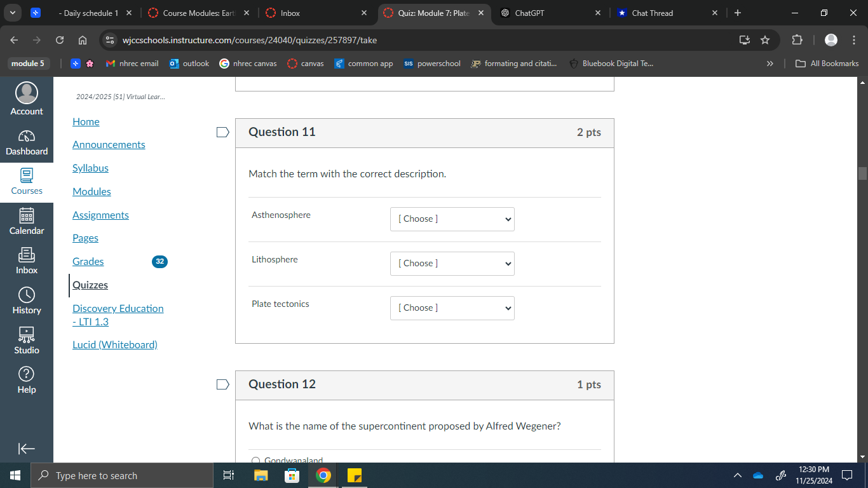Open the Lithosphere Choose dropdown
The width and height of the screenshot is (868, 488).
452,263
